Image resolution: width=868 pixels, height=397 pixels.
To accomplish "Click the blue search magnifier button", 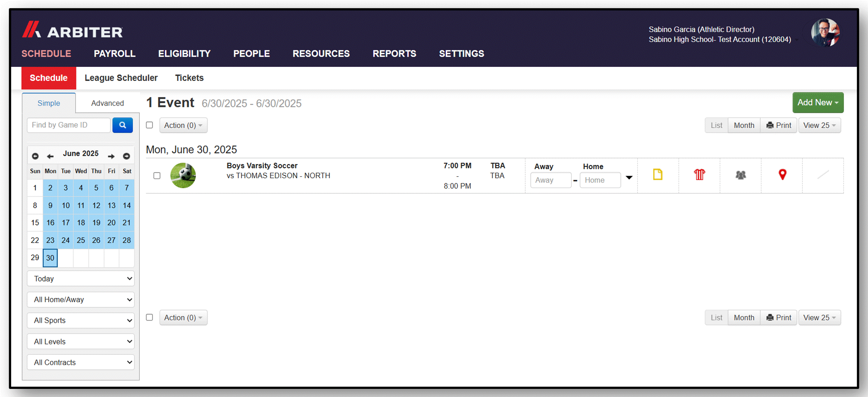I will [x=122, y=125].
